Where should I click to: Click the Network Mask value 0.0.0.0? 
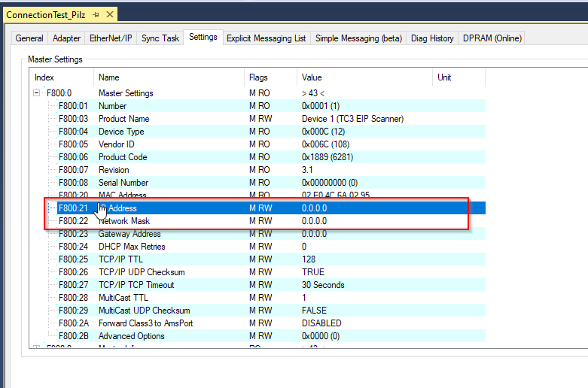pos(314,220)
